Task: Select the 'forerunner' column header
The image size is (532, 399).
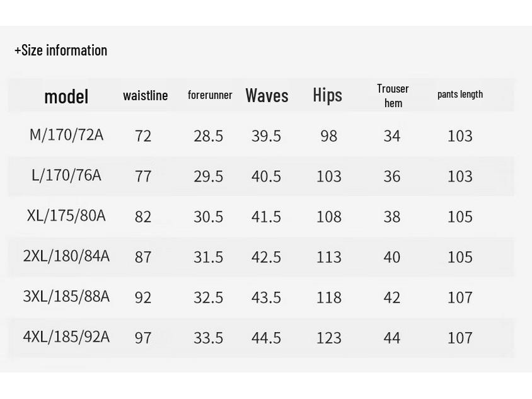Action: pos(210,95)
